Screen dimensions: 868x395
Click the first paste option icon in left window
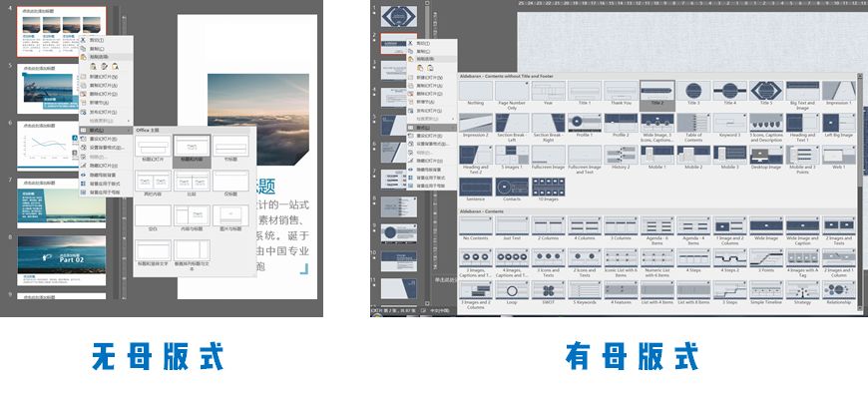(93, 67)
